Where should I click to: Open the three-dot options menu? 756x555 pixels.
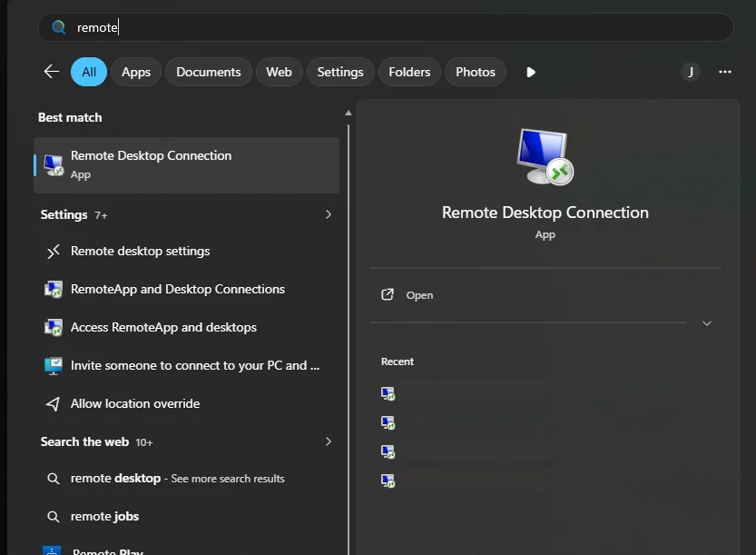[x=724, y=72]
